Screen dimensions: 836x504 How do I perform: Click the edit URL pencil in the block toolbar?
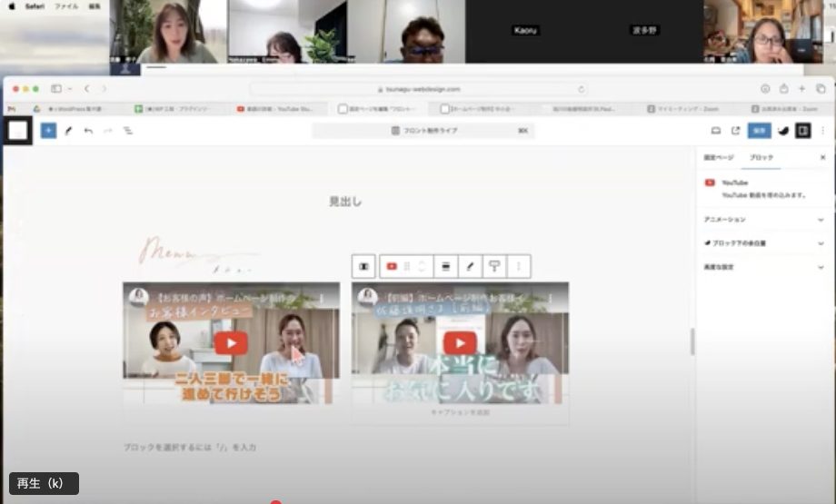pyautogui.click(x=470, y=266)
